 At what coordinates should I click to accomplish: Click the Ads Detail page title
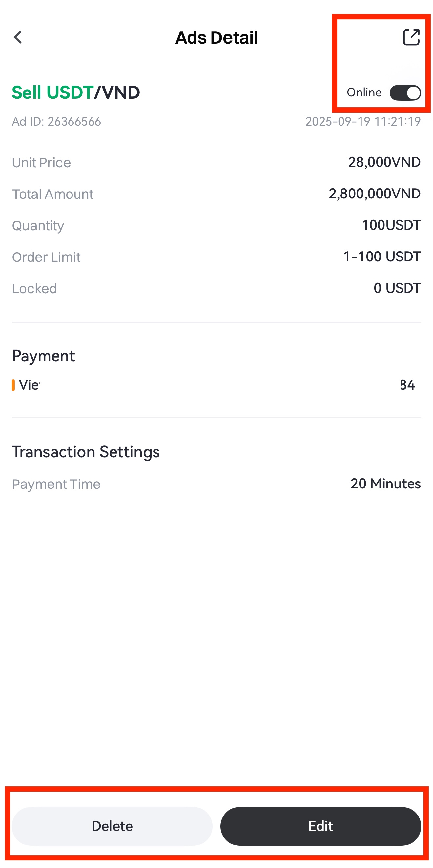[x=216, y=38]
